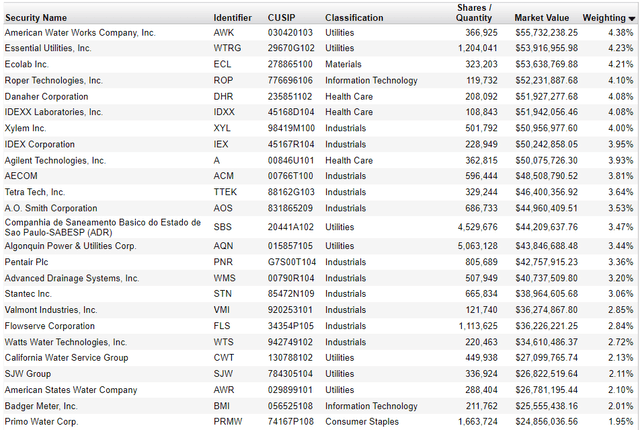Screen dimensions: 640x430
Task: Click the SJW Group name
Action: tap(28, 374)
